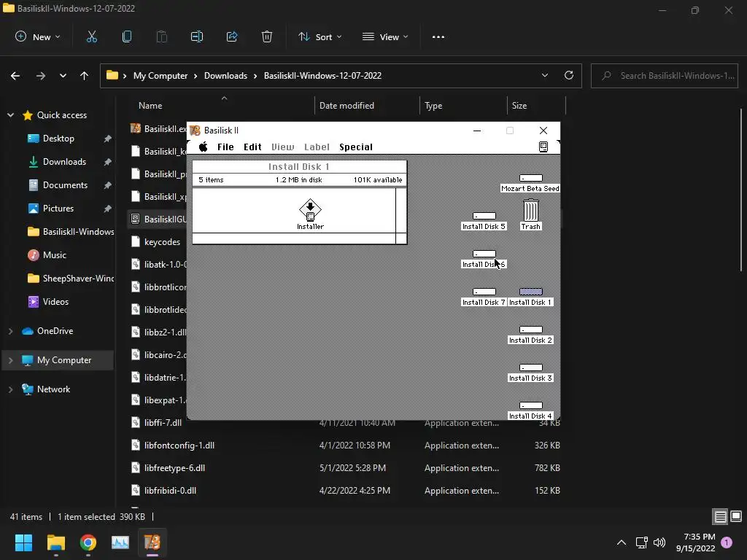
Task: Open Google Chrome from the taskbar
Action: pyautogui.click(x=88, y=542)
